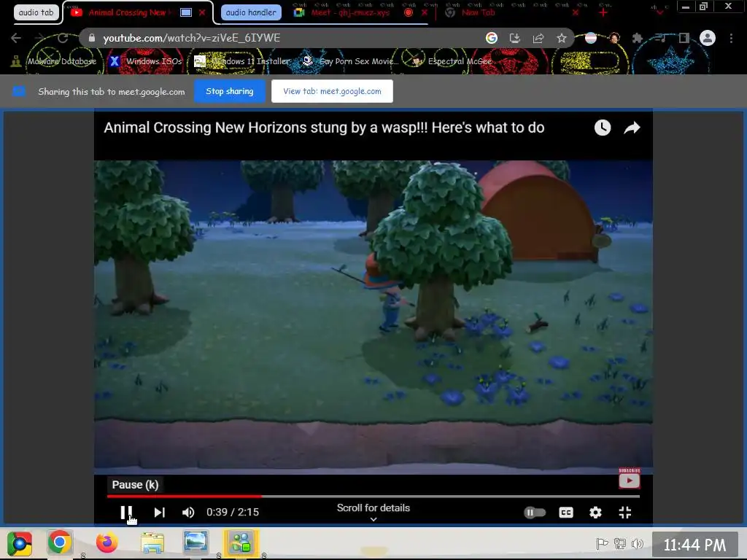Viewport: 747px width, 560px height.
Task: Toggle the autoplay switch
Action: point(535,513)
